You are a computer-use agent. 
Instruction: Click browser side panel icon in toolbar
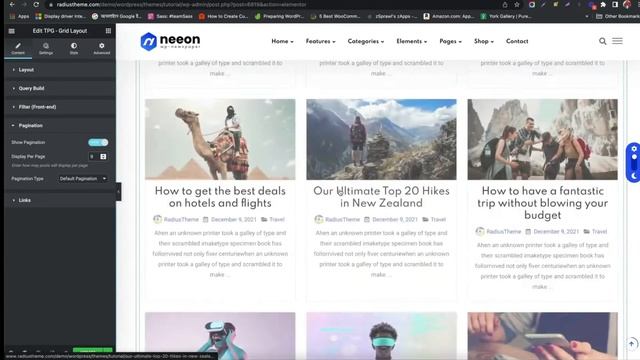point(615,4)
